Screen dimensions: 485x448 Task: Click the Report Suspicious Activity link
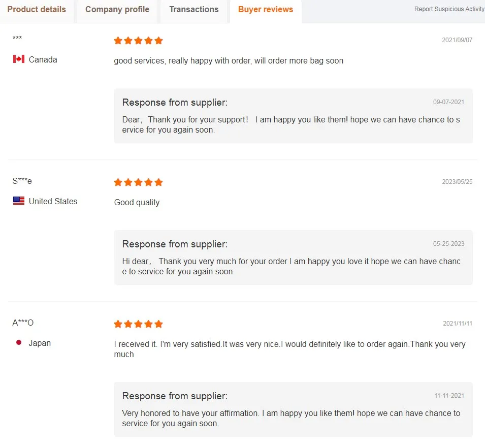(449, 9)
